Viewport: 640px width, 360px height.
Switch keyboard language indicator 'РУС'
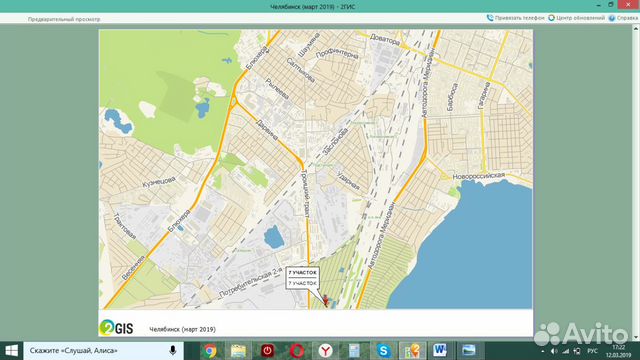click(x=592, y=351)
